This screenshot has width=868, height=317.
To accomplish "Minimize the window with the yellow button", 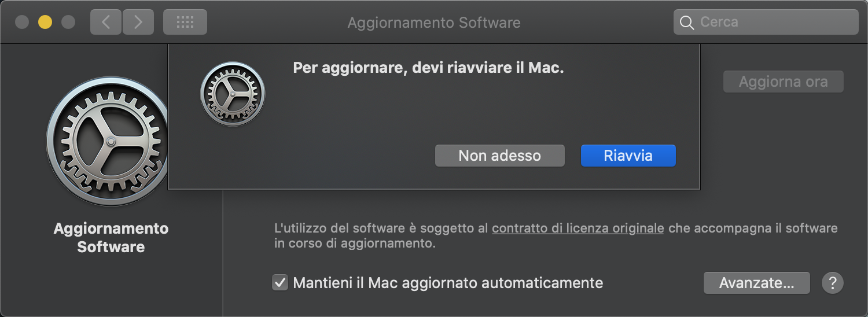I will 45,23.
